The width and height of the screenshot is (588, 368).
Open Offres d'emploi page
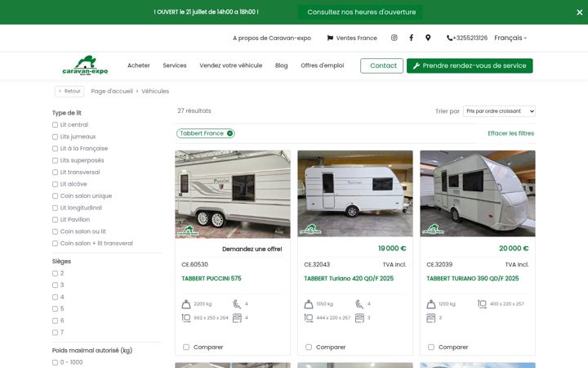click(322, 65)
